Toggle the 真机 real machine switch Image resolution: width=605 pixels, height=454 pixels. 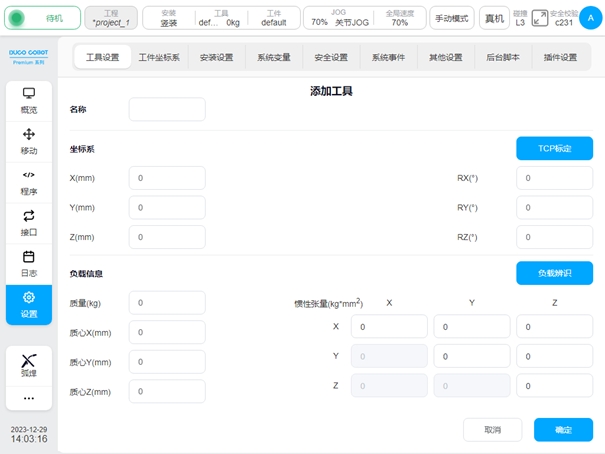pos(494,18)
